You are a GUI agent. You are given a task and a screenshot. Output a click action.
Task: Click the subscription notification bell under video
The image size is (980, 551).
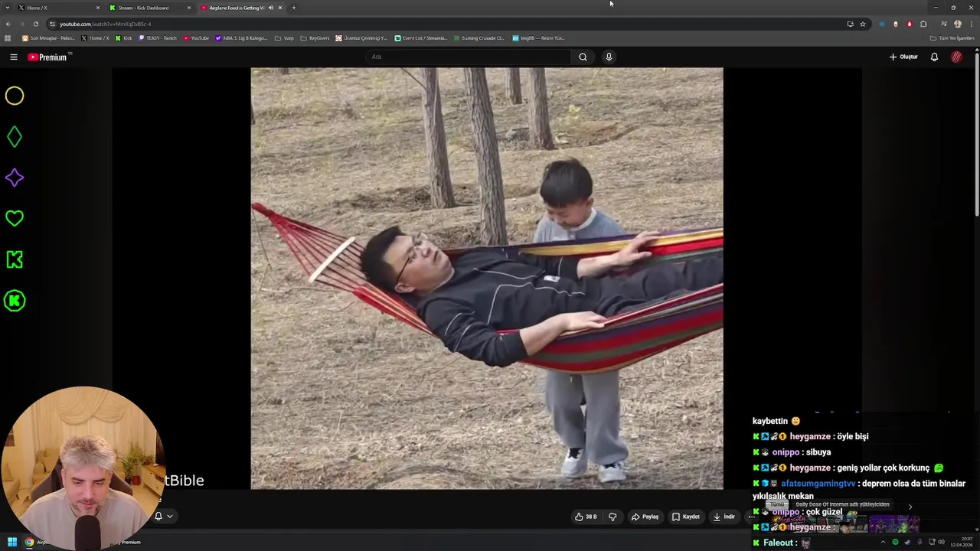pos(158,516)
